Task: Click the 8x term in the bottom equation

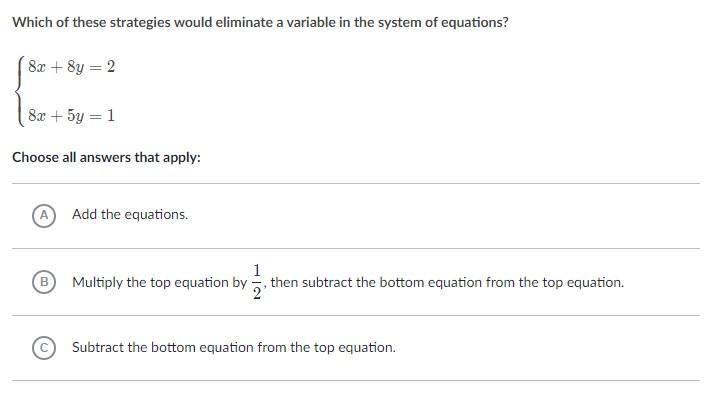Action: tap(37, 116)
